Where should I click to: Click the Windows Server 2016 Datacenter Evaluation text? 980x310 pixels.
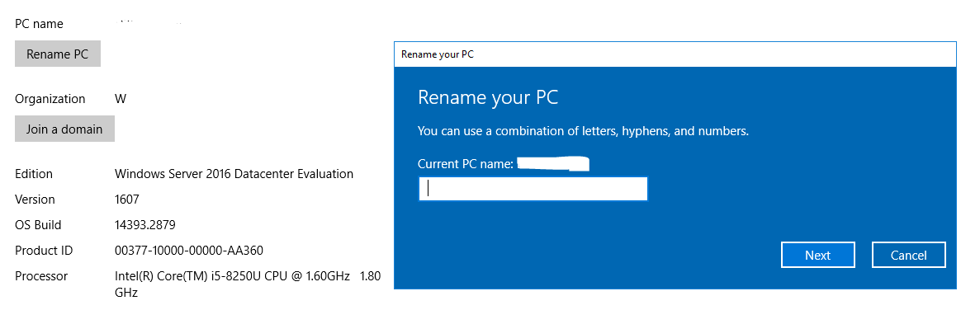[234, 174]
